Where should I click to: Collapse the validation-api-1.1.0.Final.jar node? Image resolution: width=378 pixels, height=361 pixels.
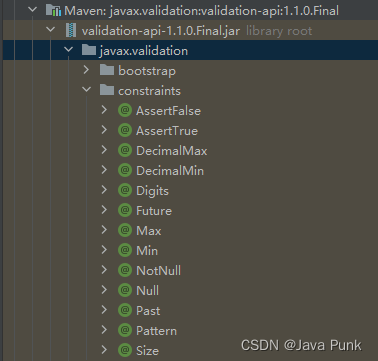pos(51,30)
